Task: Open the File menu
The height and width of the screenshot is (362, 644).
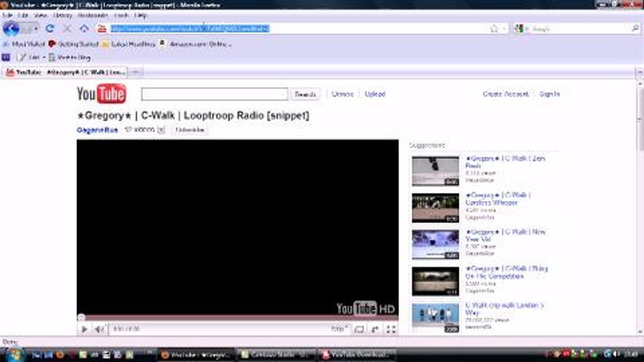Action: coord(7,16)
